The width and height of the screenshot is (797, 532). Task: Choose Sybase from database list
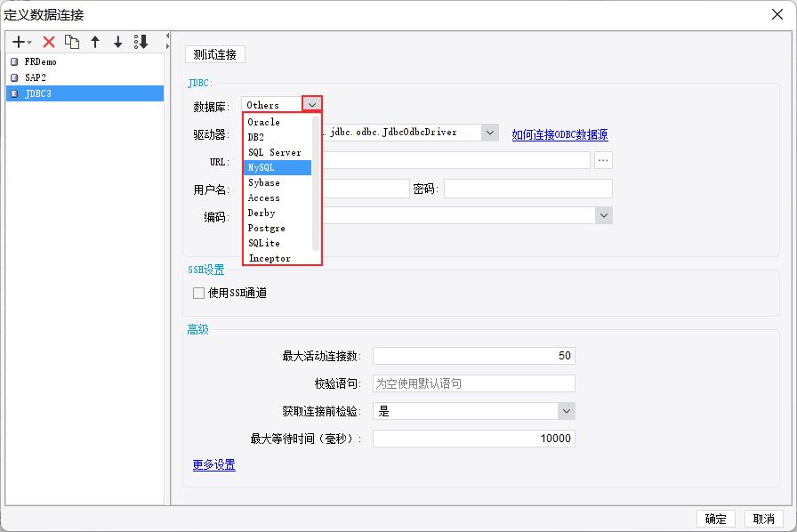click(278, 182)
